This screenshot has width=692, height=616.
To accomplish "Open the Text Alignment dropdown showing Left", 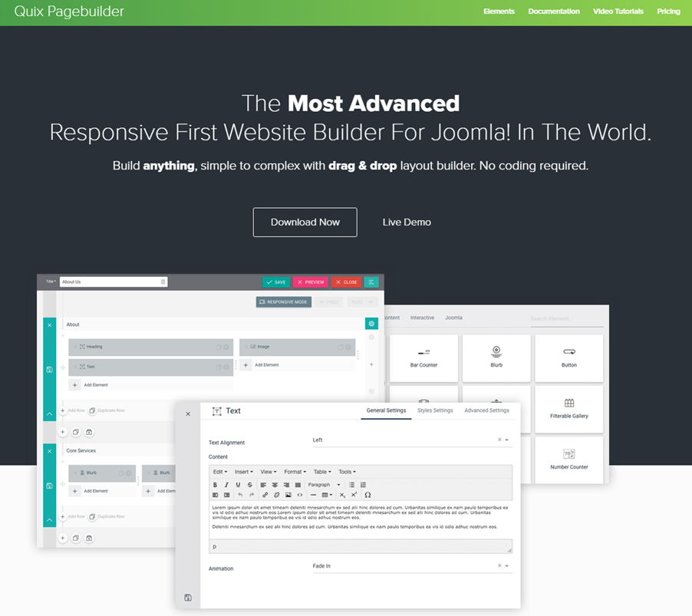I will point(412,440).
